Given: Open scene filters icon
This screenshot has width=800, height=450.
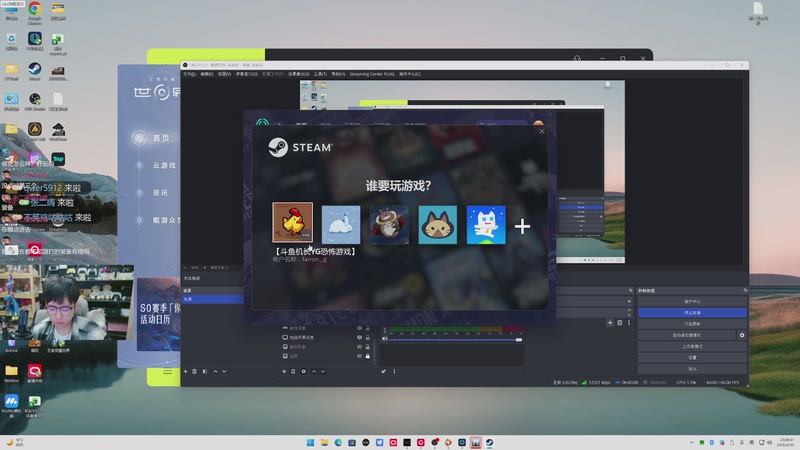Looking at the screenshot, I should tap(205, 371).
